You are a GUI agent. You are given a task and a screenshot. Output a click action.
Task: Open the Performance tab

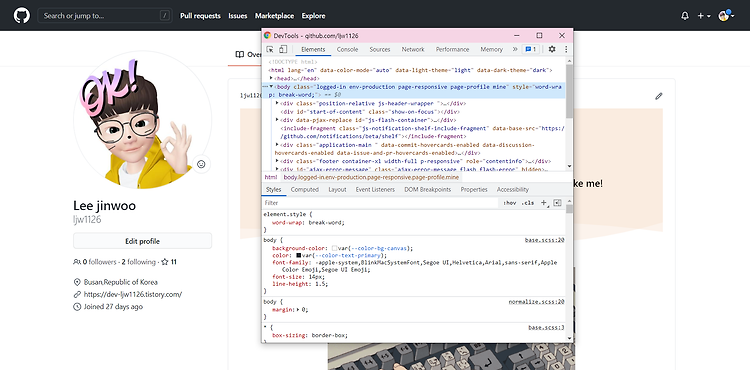(452, 49)
